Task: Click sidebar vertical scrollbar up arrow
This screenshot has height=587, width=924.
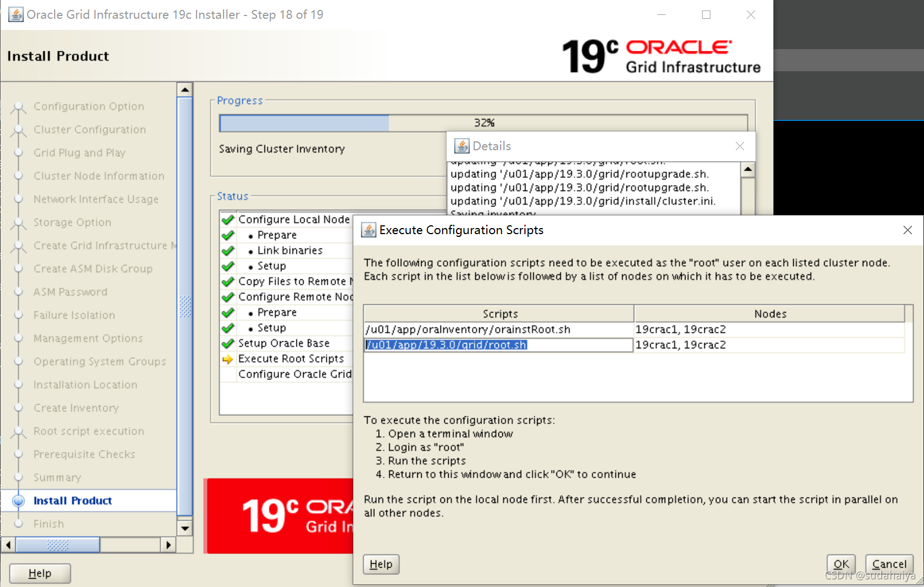Action: click(185, 89)
